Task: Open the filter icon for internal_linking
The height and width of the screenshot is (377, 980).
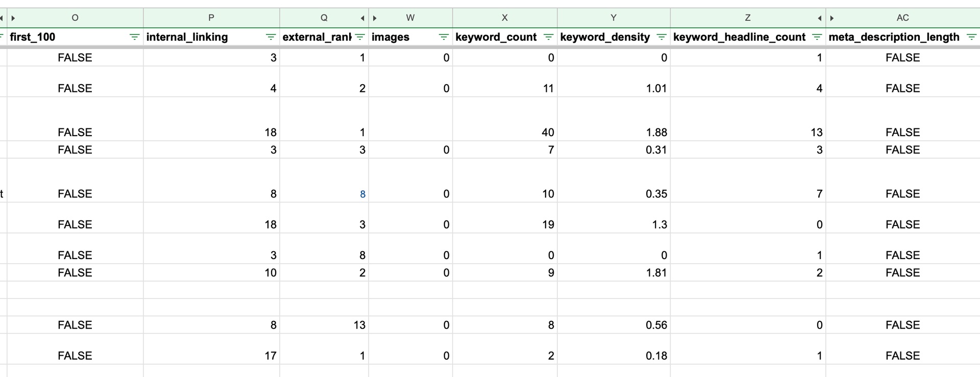Action: point(271,37)
